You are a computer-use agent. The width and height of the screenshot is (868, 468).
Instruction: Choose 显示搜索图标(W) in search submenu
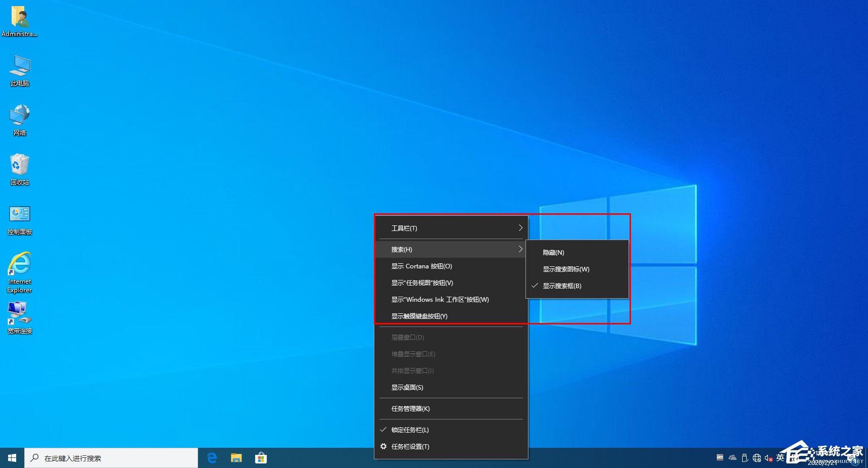(577, 269)
